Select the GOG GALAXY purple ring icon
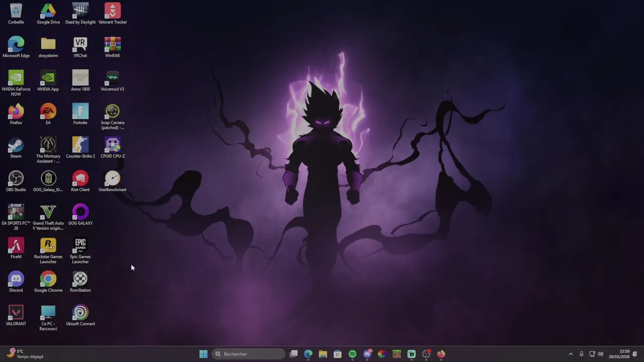This screenshot has width=644, height=362. click(80, 215)
